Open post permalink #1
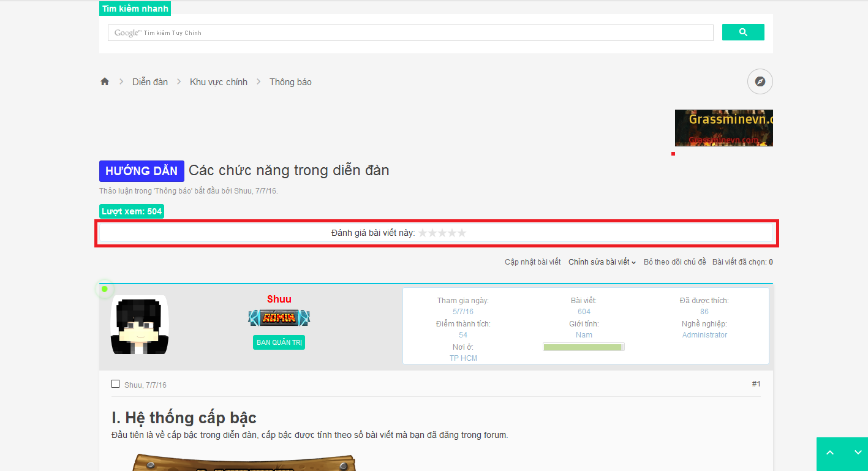Screen dimensions: 868x471 (x=757, y=384)
